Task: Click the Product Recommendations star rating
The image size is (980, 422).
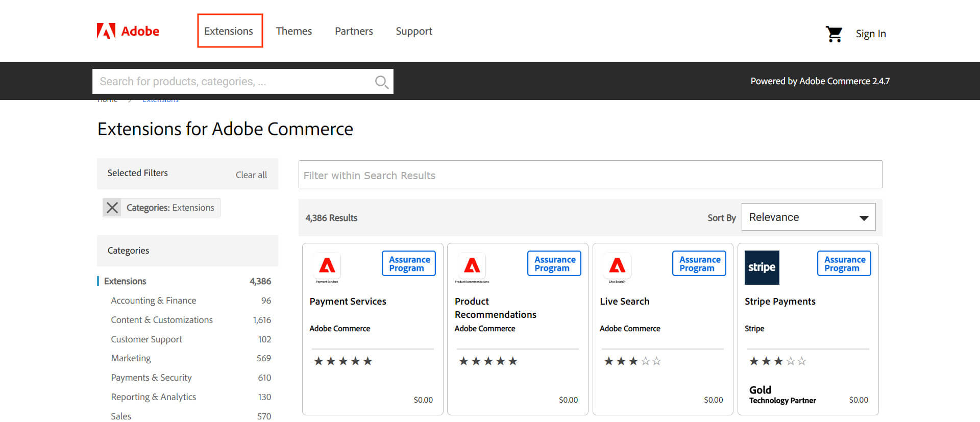Action: pos(488,361)
